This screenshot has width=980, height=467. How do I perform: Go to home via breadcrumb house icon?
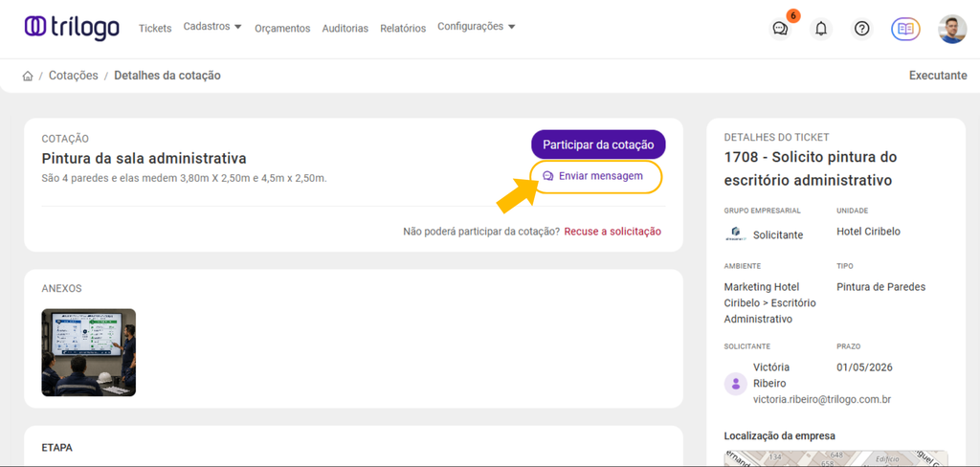tap(28, 76)
